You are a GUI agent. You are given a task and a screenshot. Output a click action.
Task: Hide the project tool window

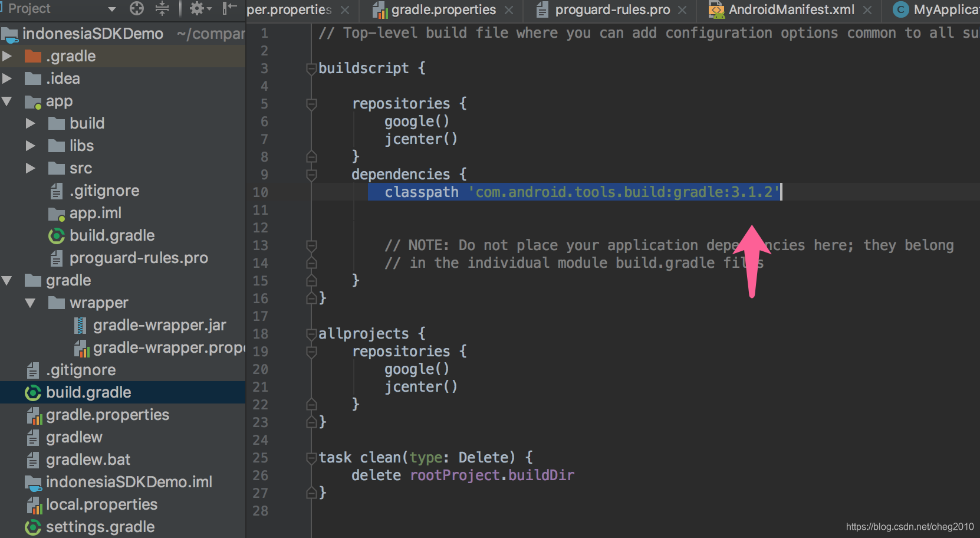click(229, 8)
